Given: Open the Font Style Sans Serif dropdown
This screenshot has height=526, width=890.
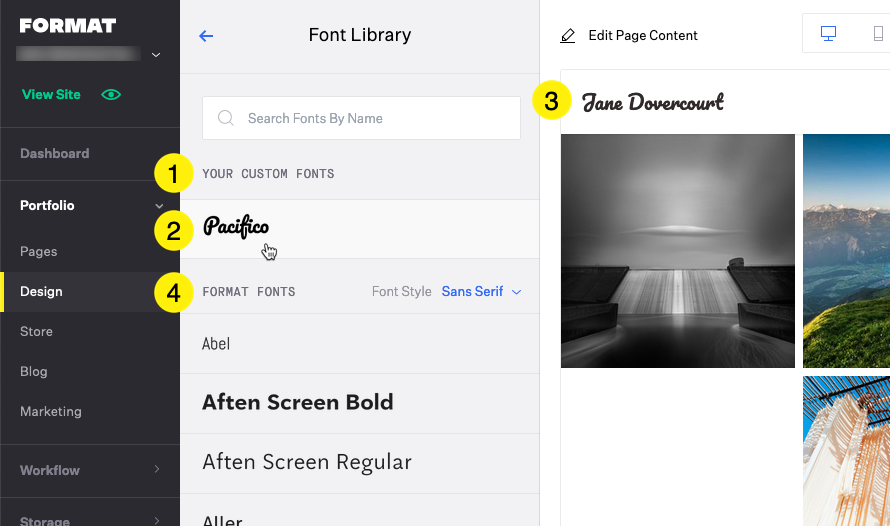Looking at the screenshot, I should (481, 292).
